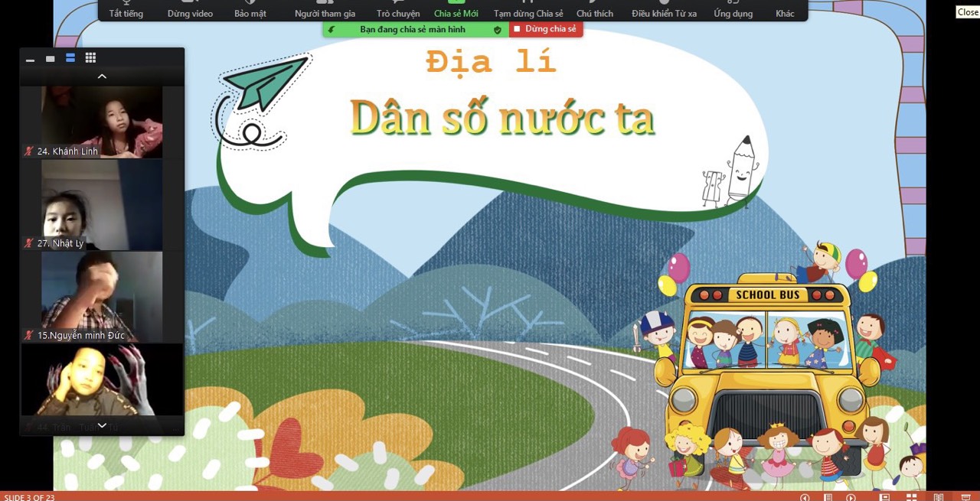Toggle mute with Tắt tiếng

(x=126, y=10)
